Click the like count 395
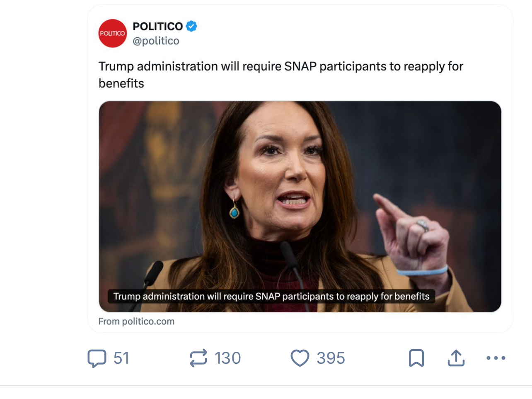Screen dimensions: 532x399 [331, 358]
